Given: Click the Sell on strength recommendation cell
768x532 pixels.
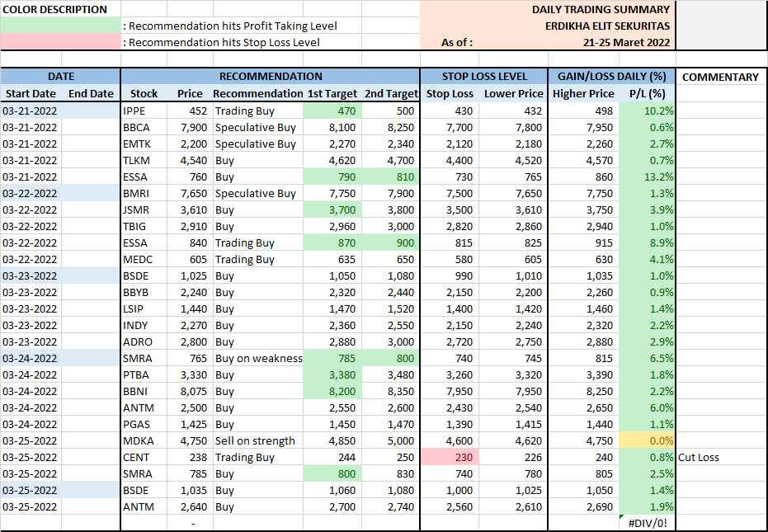Looking at the screenshot, I should click(x=257, y=440).
